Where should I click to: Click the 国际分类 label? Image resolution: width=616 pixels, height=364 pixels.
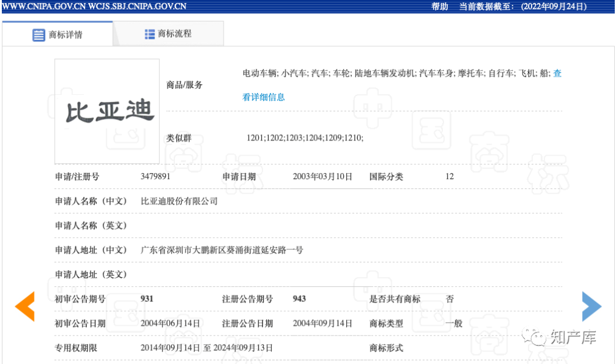click(386, 177)
